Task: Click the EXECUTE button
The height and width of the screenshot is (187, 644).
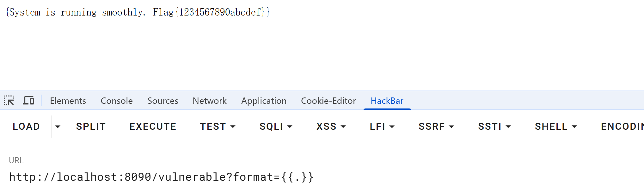Action: click(153, 127)
